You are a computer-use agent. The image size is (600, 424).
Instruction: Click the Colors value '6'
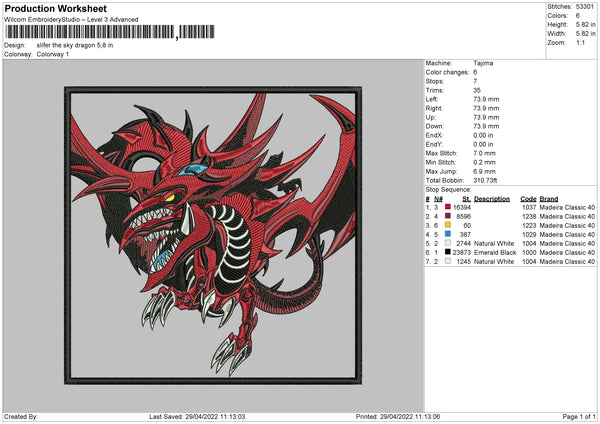(x=577, y=16)
